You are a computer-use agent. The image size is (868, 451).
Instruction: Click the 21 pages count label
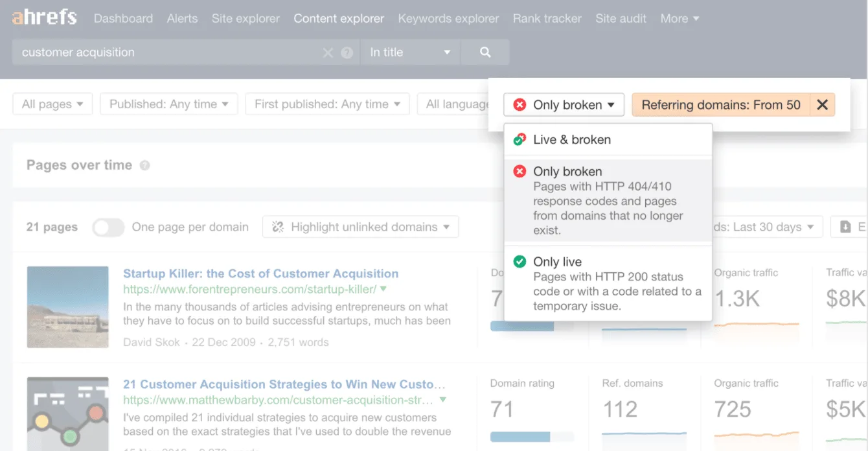tap(52, 227)
